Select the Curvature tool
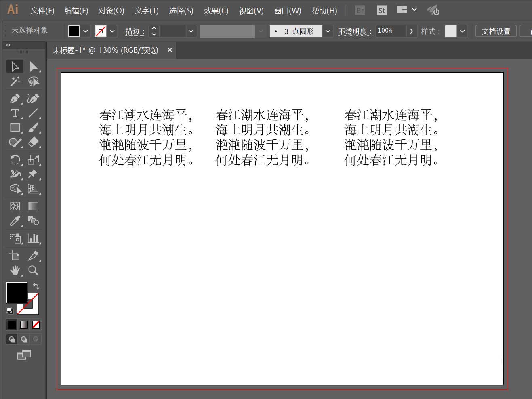Screen dimensions: 532x399 click(x=34, y=99)
